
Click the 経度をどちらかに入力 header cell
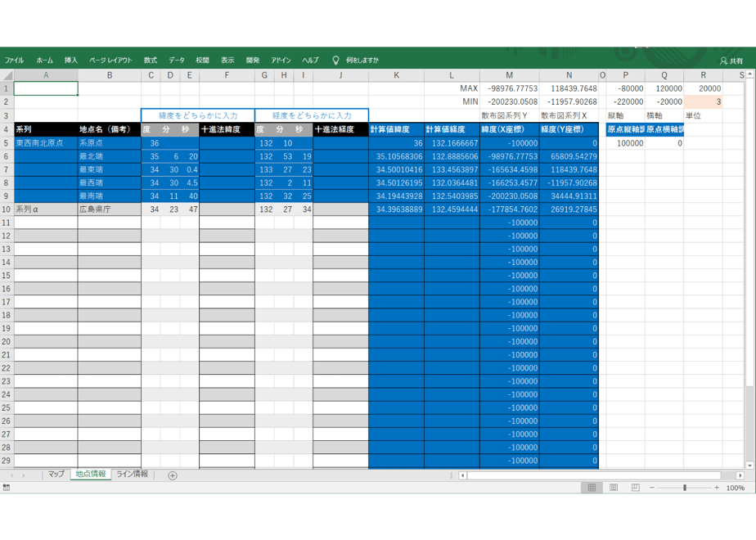click(312, 115)
